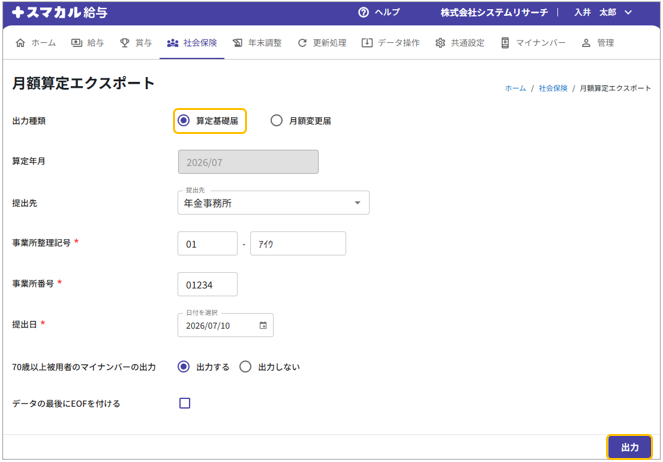Click the ホーム breadcrumb link
This screenshot has height=462, width=663.
pos(515,88)
